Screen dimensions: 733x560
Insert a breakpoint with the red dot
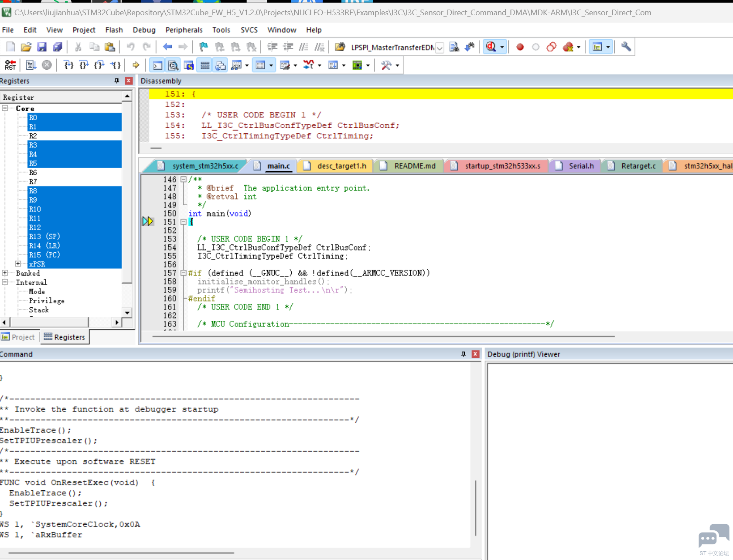[x=520, y=47]
